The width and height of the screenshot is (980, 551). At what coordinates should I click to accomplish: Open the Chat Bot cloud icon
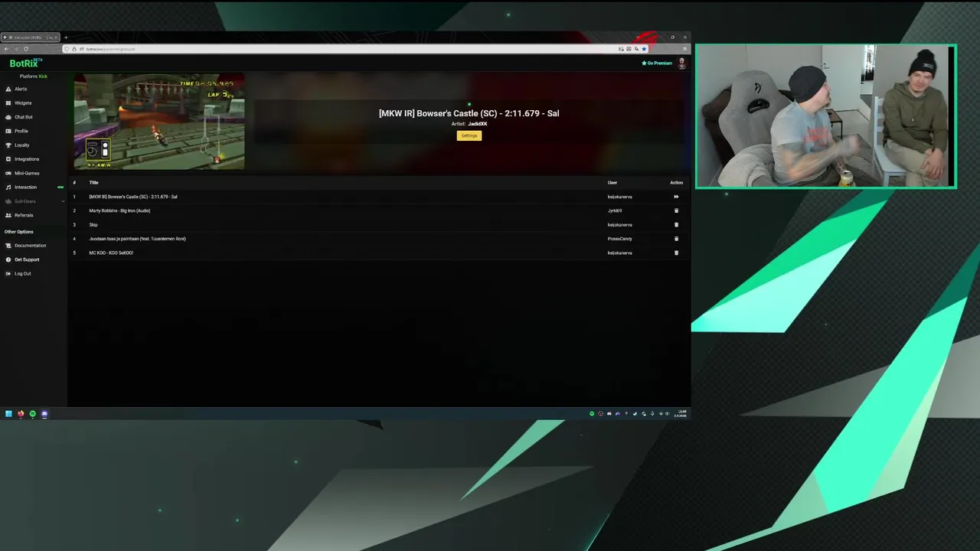pos(8,117)
